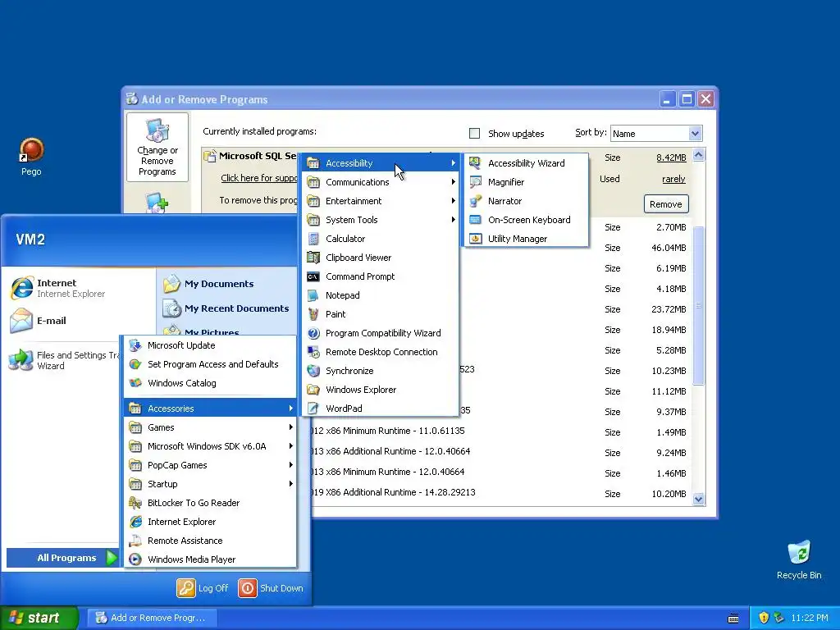Expand the Startup folder submenu
Viewport: 840px width, 630px height.
(x=209, y=484)
